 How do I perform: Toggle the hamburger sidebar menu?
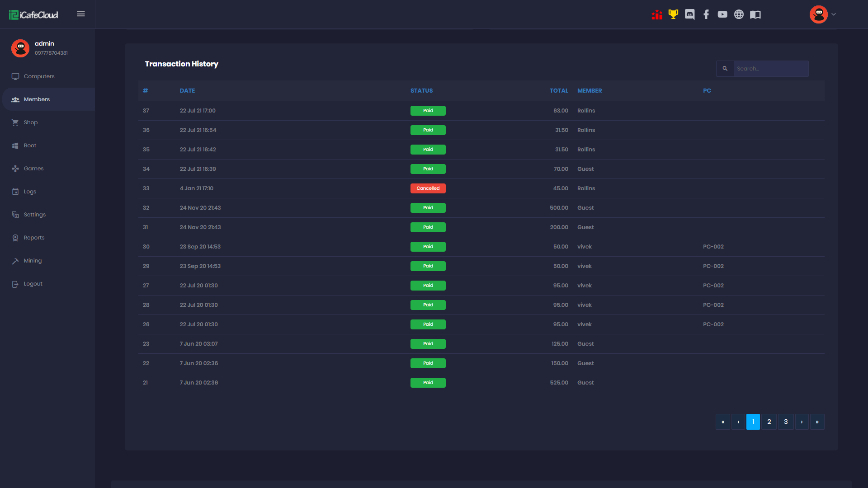click(x=81, y=14)
